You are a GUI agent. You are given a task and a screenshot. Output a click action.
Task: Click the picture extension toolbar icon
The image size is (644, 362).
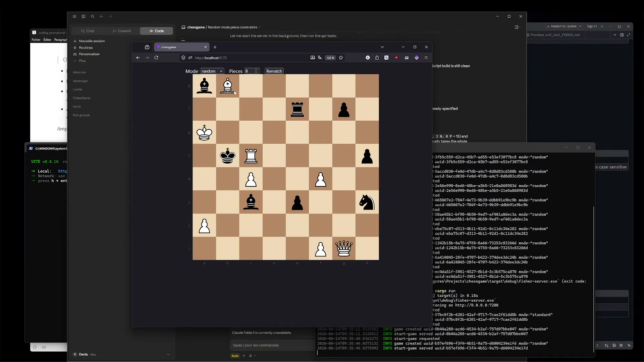[x=407, y=58]
